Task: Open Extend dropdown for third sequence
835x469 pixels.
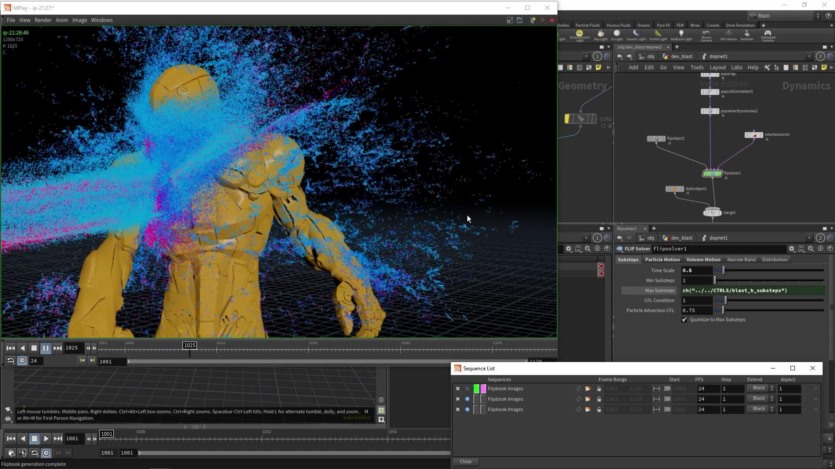Action: click(x=760, y=409)
